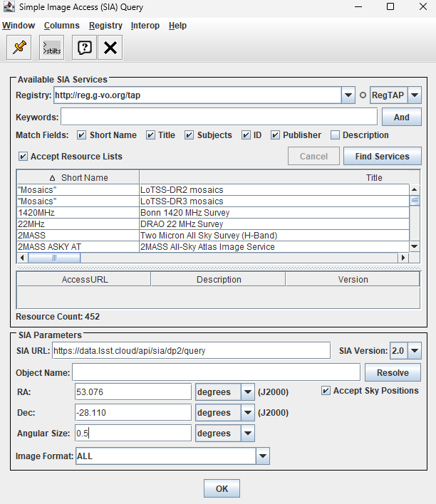Click the Dec value field
The width and height of the screenshot is (436, 504).
[133, 413]
